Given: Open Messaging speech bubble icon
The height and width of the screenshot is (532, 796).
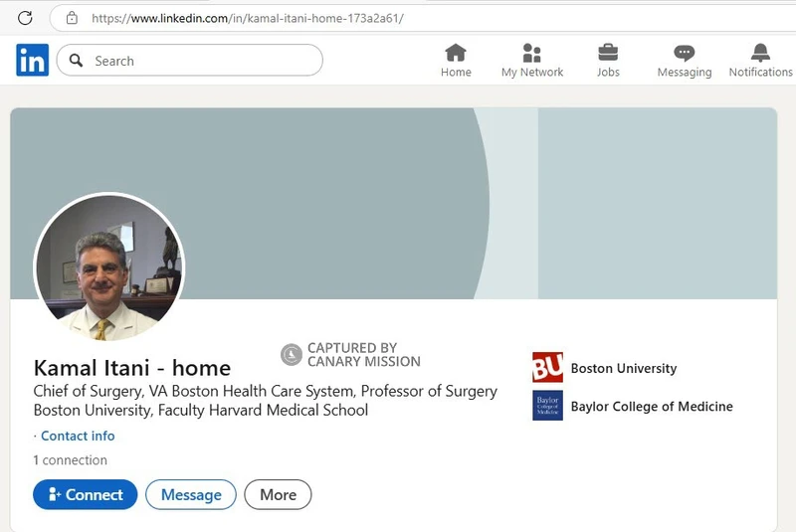Looking at the screenshot, I should (x=685, y=53).
